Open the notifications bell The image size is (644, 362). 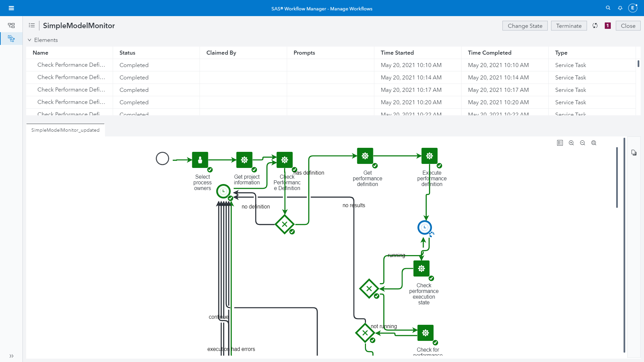[x=620, y=8]
